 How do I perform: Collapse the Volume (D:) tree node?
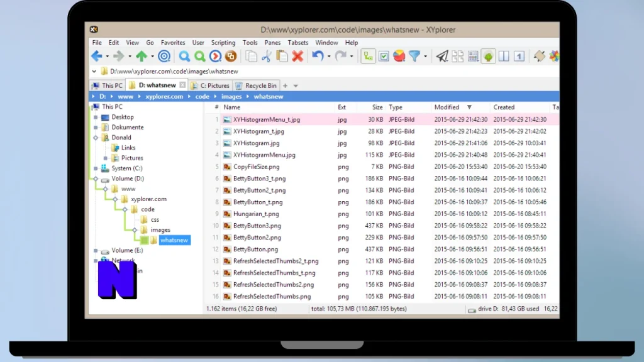click(96, 178)
